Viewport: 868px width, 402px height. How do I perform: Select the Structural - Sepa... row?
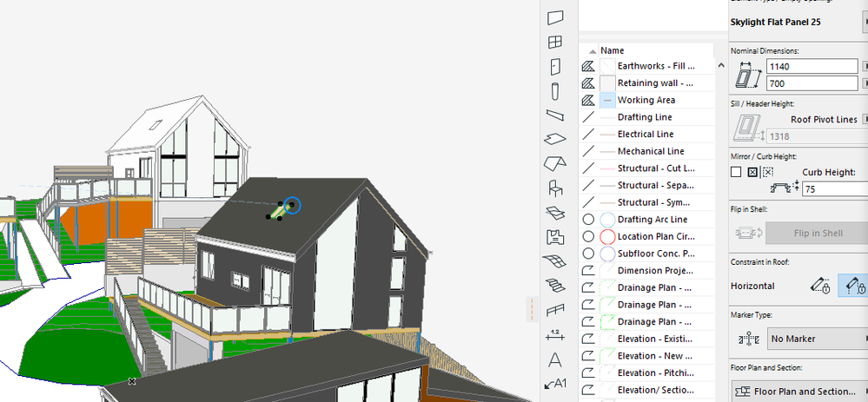646,185
